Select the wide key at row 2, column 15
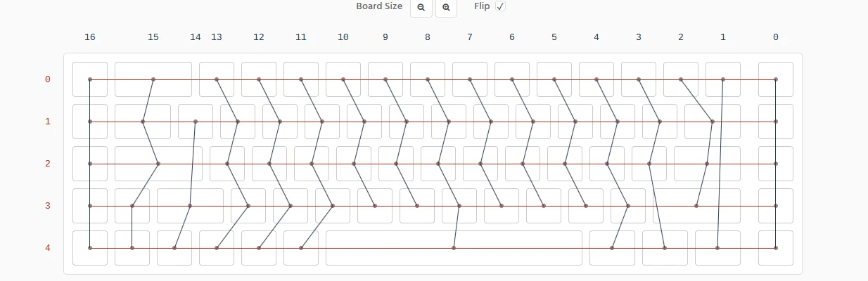The width and height of the screenshot is (868, 281). (x=158, y=164)
